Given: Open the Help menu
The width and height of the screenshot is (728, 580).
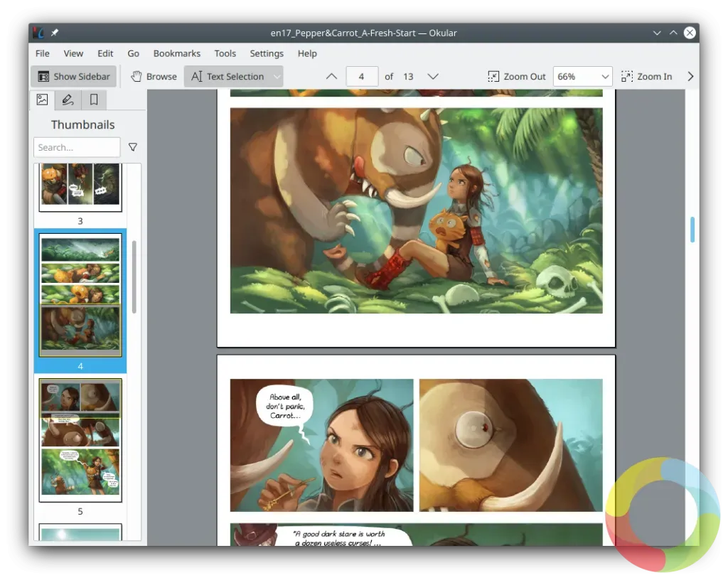Looking at the screenshot, I should pyautogui.click(x=307, y=53).
